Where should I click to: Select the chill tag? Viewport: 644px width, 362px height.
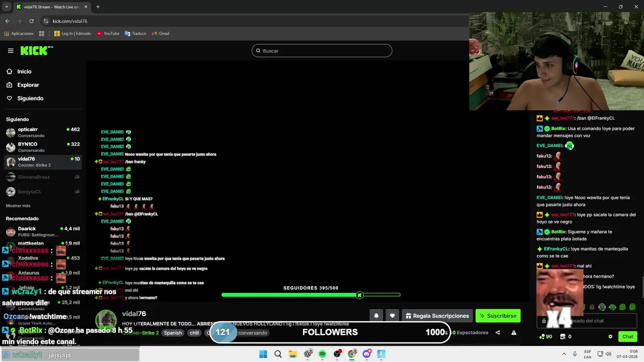(x=194, y=333)
